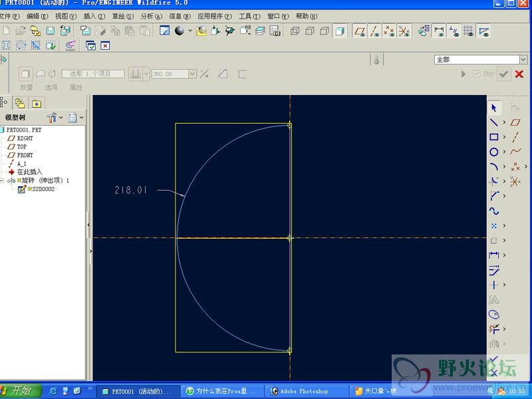Click the New file toolbar icon
This screenshot has width=532, height=399.
[6, 31]
